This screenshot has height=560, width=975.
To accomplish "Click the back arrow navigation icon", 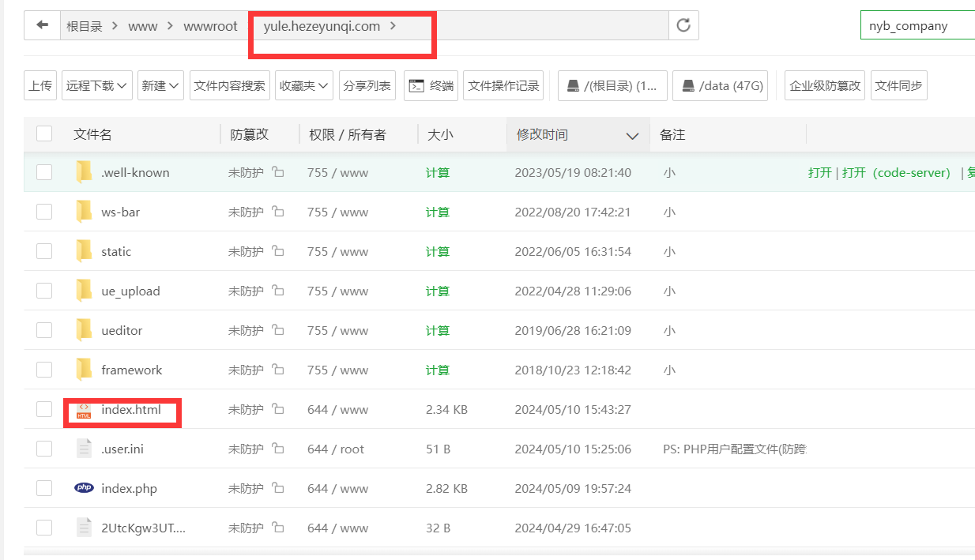I will point(43,25).
